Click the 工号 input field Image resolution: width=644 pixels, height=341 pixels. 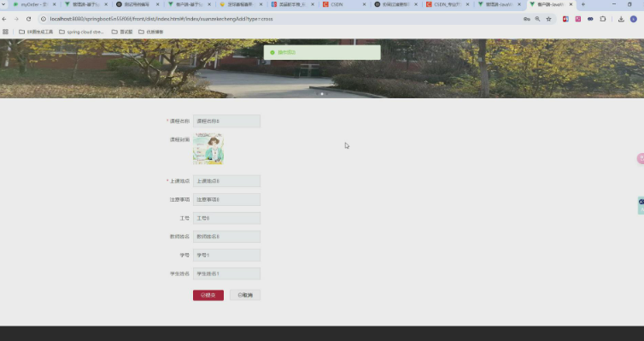226,218
